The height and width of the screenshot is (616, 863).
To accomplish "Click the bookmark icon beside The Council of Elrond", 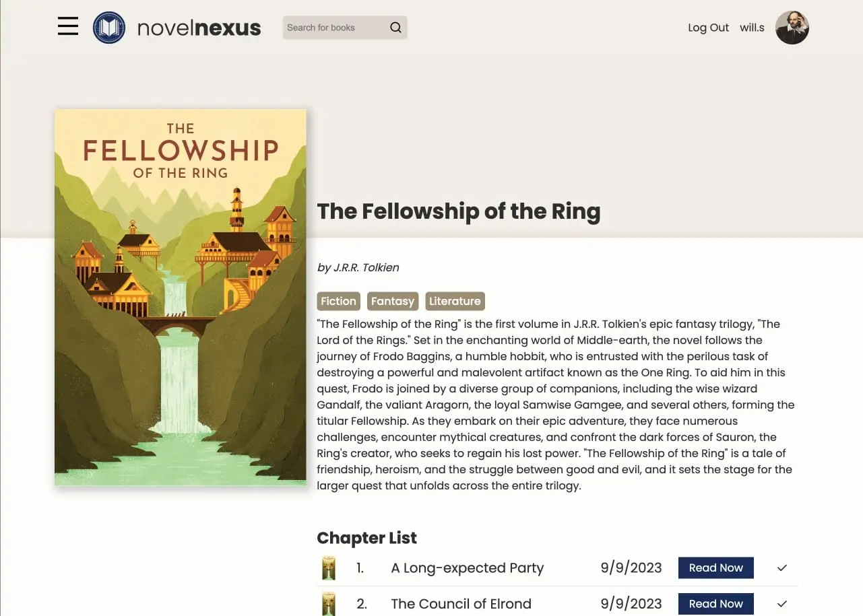I will [x=328, y=604].
